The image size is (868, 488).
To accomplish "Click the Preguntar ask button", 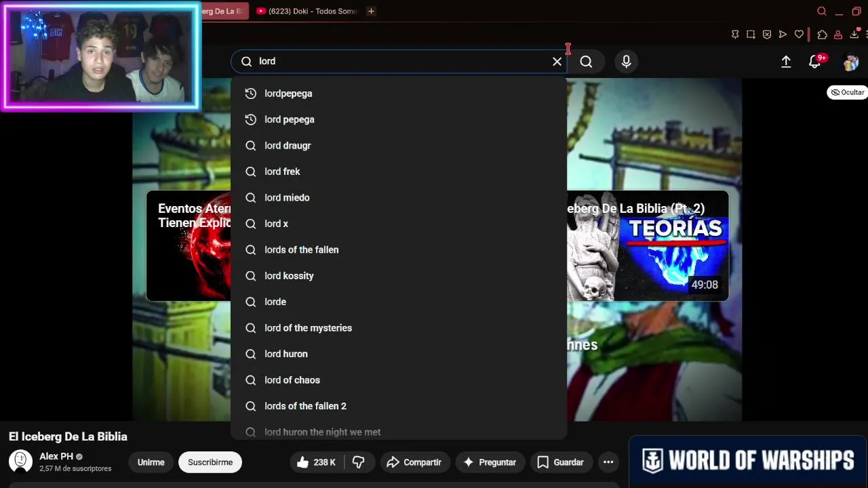I will (490, 462).
